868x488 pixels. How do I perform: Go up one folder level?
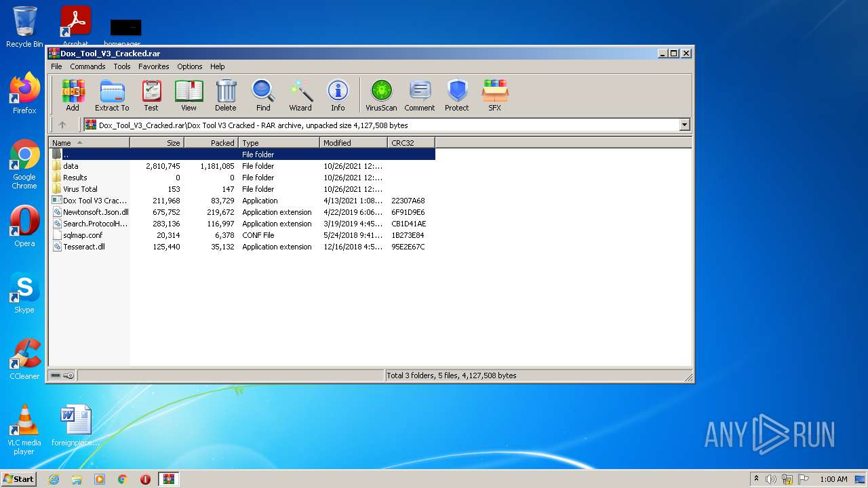[x=62, y=125]
